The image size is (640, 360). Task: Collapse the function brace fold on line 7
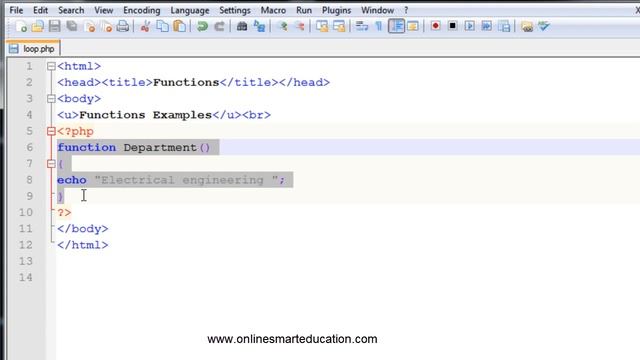[51, 164]
